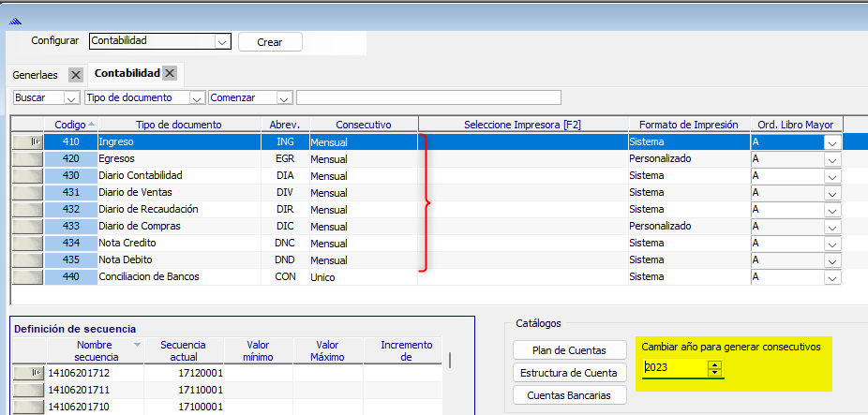Close the Contabilidad tab with its X icon
The height and width of the screenshot is (415, 868).
point(170,73)
